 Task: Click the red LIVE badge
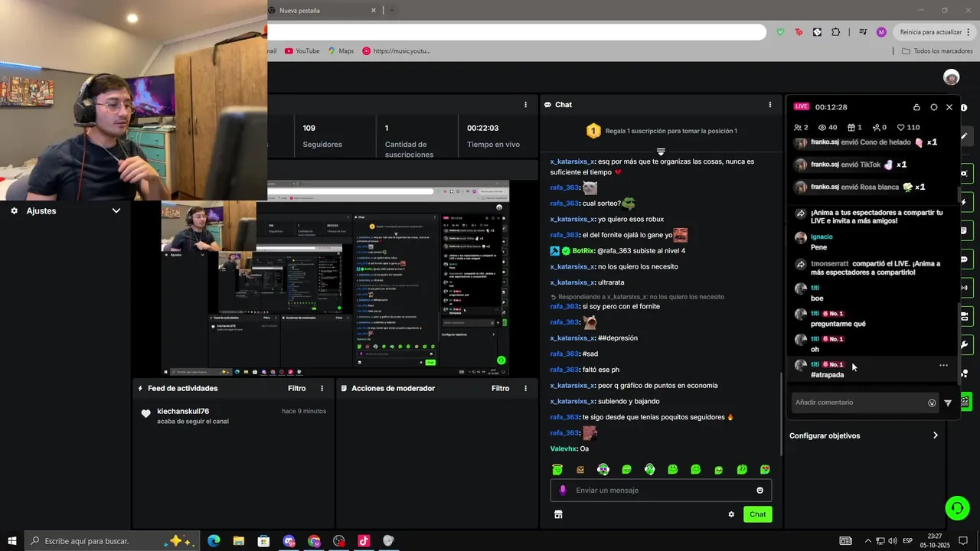pyautogui.click(x=801, y=107)
